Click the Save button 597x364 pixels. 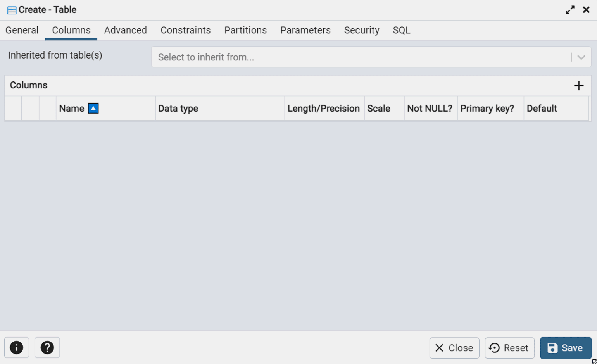pos(566,348)
